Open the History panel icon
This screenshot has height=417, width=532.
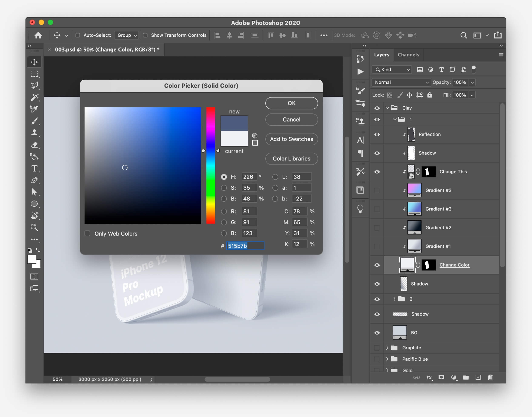pos(360,59)
